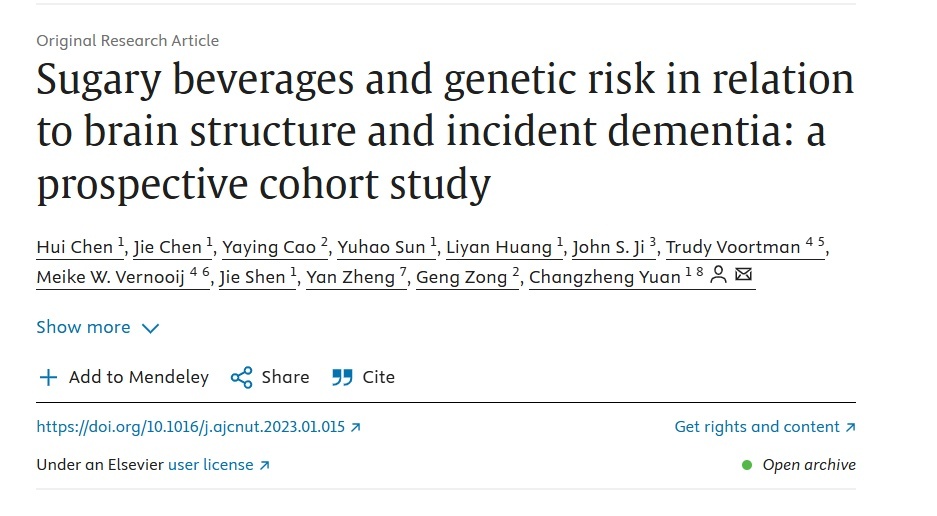Click the envelope email icon
937x516 pixels.
[x=743, y=276]
